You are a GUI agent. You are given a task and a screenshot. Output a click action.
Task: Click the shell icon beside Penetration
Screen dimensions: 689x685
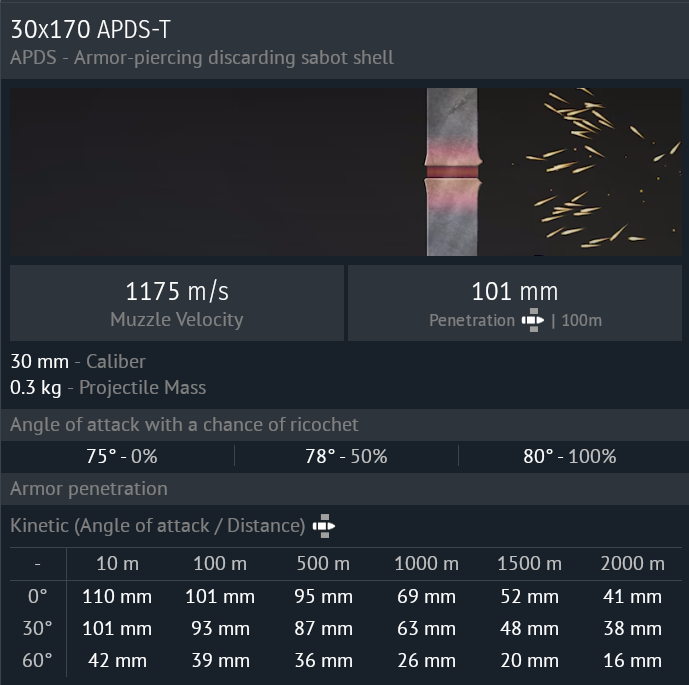pyautogui.click(x=533, y=320)
